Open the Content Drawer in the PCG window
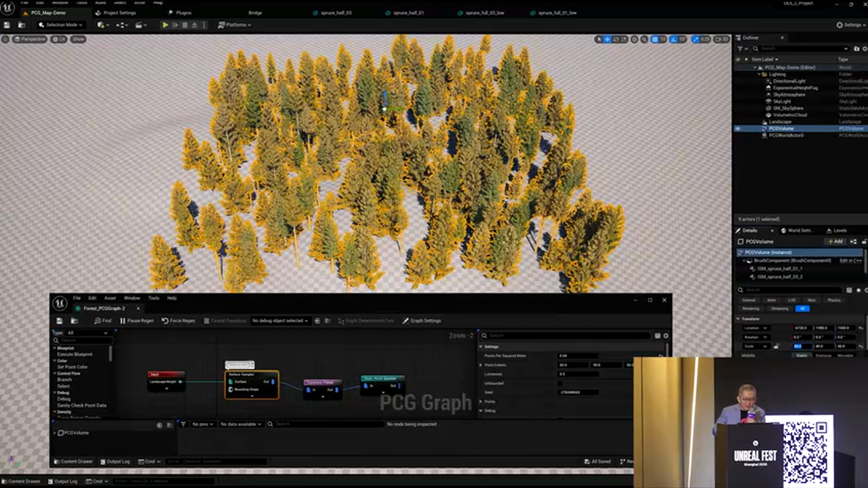The image size is (868, 488). coord(73,462)
